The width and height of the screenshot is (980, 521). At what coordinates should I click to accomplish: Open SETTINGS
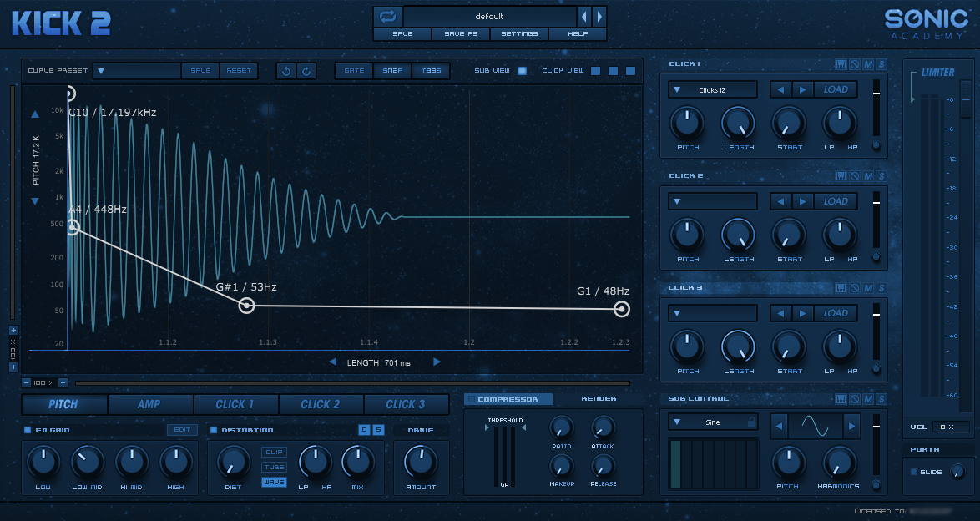(x=519, y=33)
